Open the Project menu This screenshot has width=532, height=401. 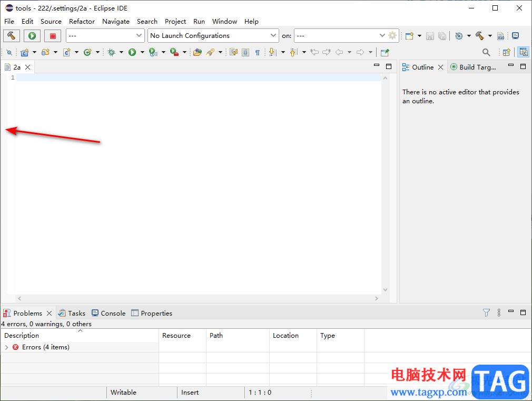[x=175, y=22]
